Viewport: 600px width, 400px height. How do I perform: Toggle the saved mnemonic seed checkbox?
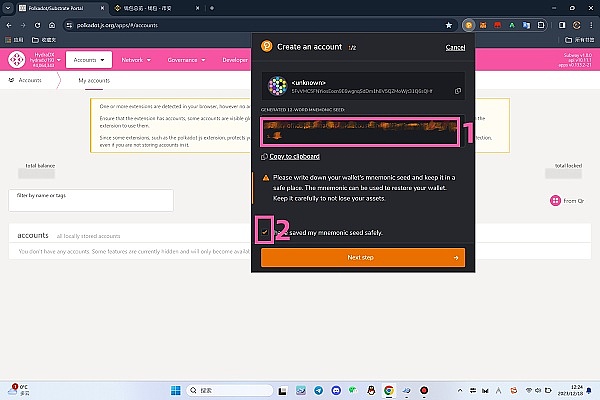click(x=265, y=232)
